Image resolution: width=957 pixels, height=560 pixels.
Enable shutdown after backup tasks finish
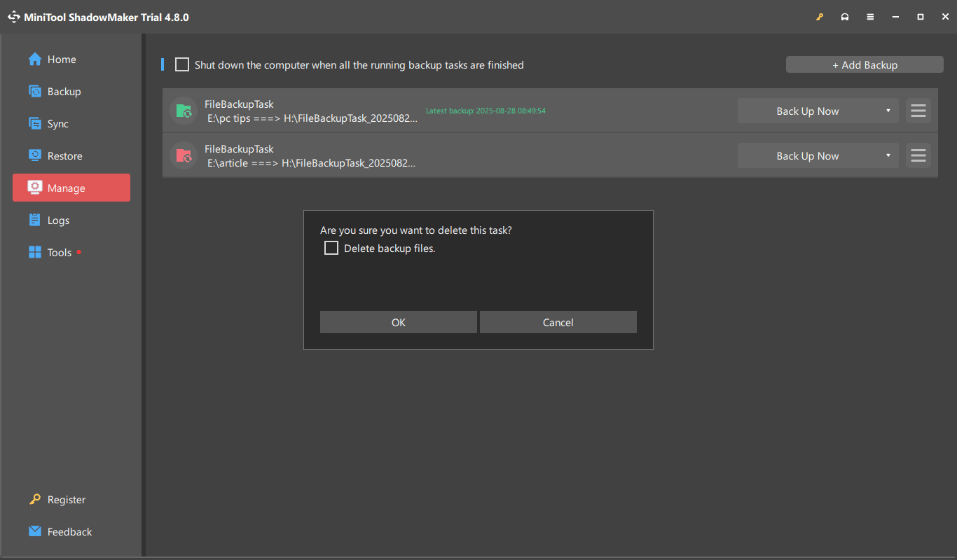point(181,64)
